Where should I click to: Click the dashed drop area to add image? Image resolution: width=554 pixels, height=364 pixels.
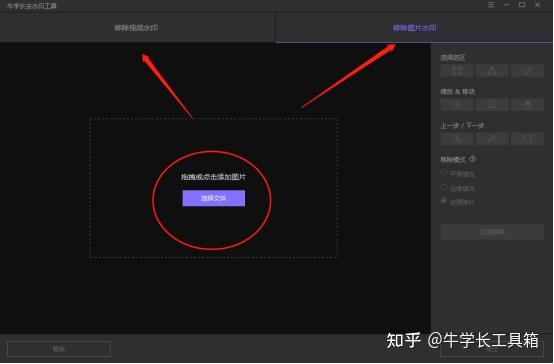tap(213, 188)
